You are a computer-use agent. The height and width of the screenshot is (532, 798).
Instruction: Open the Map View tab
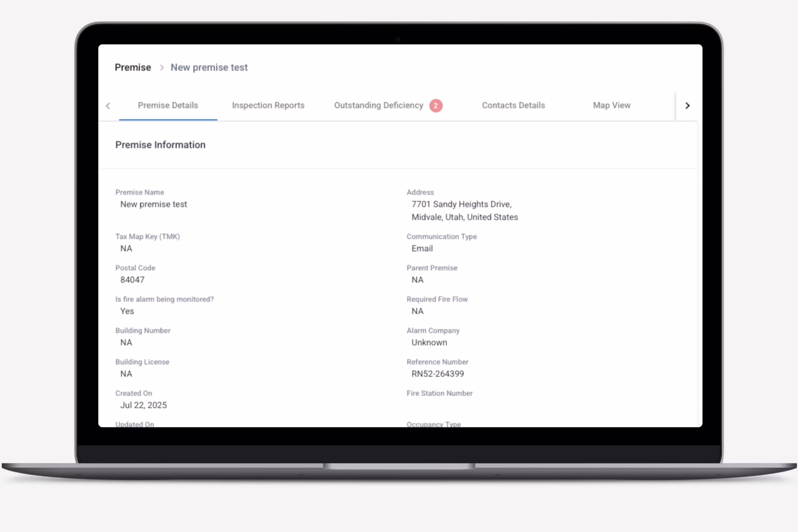(x=611, y=106)
